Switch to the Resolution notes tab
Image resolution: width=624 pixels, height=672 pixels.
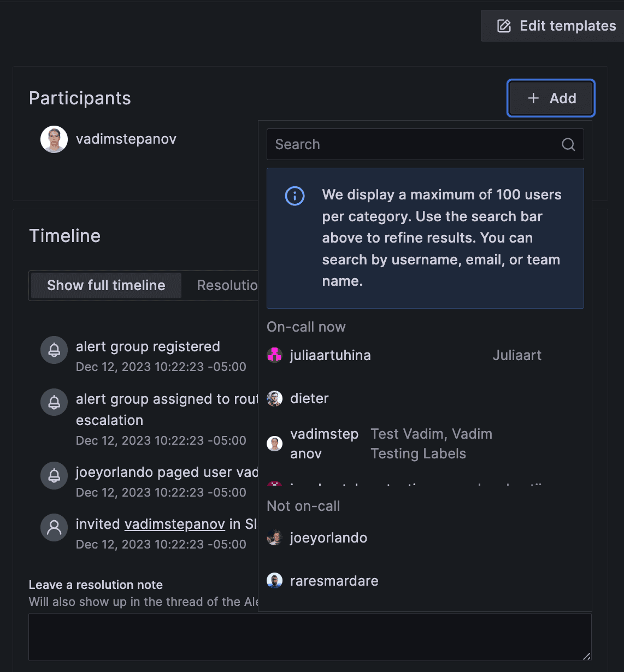pos(227,285)
